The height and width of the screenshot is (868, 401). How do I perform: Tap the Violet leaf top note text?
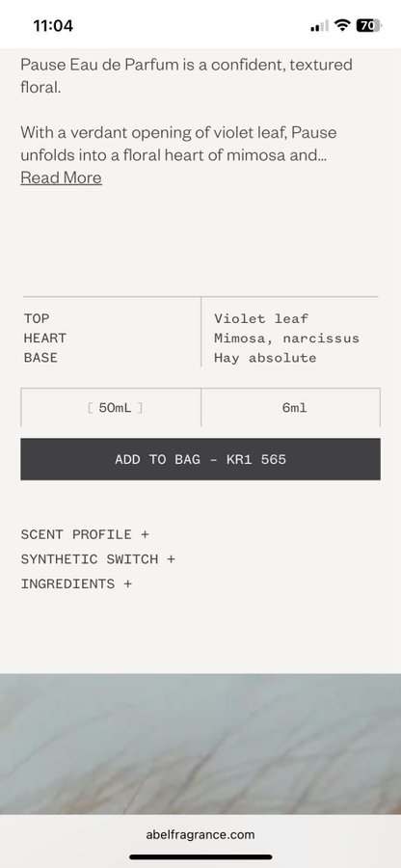coord(261,319)
